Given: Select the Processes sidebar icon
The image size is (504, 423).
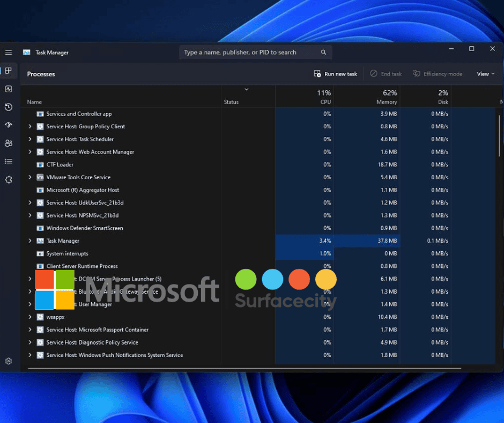Looking at the screenshot, I should (9, 71).
